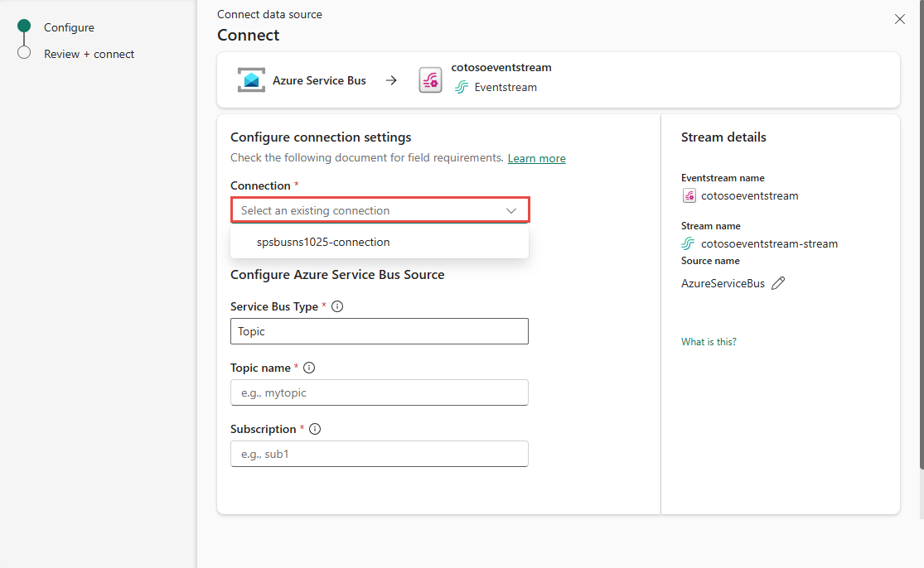The height and width of the screenshot is (568, 924).
Task: Focus the Subscription input field
Action: click(379, 454)
